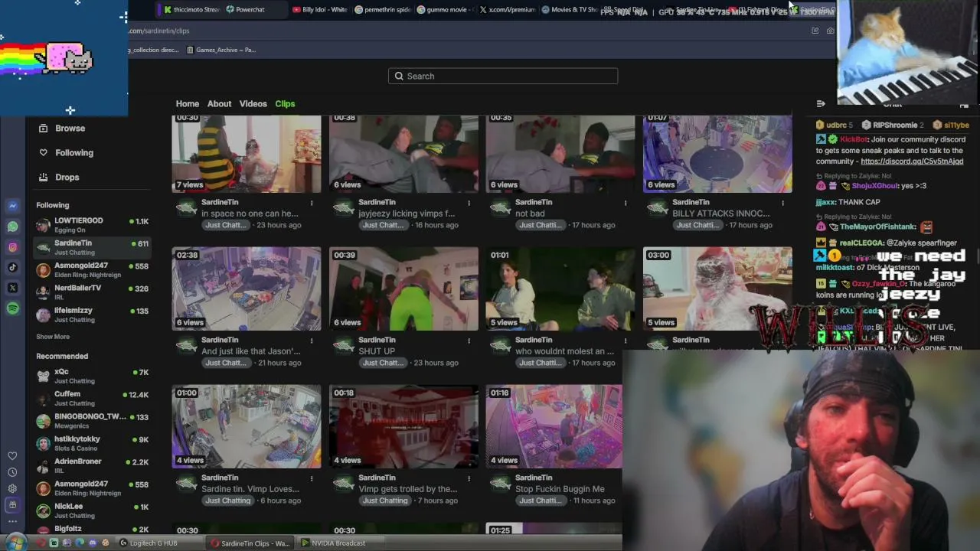Open options menu for 'not bad' clip
Viewport: 980px width, 551px height.
[626, 203]
